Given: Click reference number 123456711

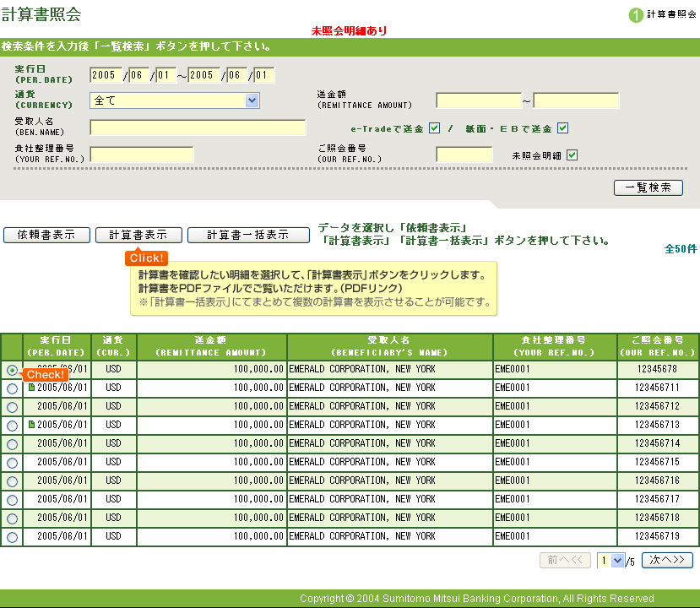Looking at the screenshot, I should click(x=657, y=388).
